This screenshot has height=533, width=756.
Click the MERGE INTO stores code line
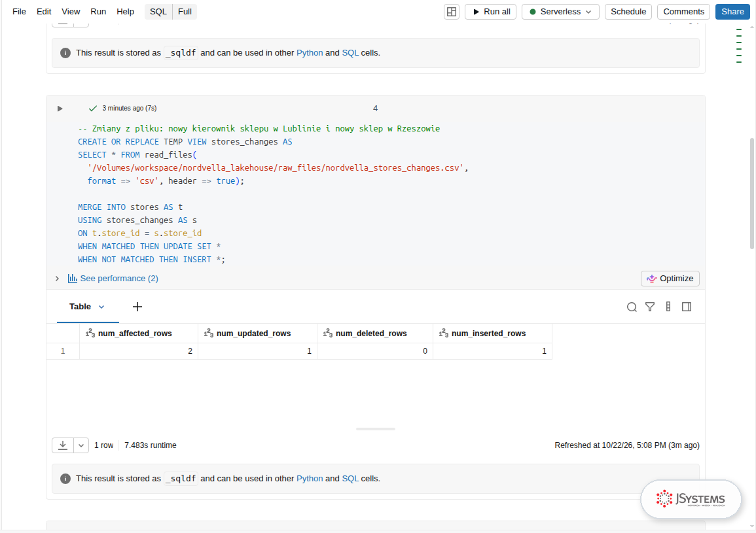pos(130,207)
